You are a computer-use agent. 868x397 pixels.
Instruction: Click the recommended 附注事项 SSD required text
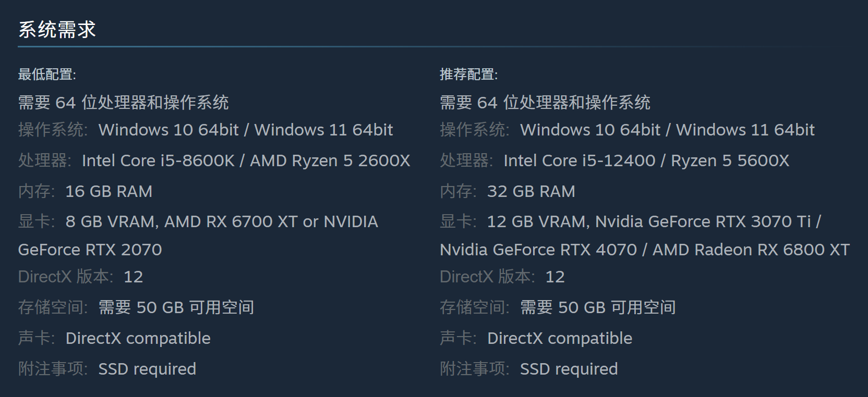pyautogui.click(x=569, y=369)
